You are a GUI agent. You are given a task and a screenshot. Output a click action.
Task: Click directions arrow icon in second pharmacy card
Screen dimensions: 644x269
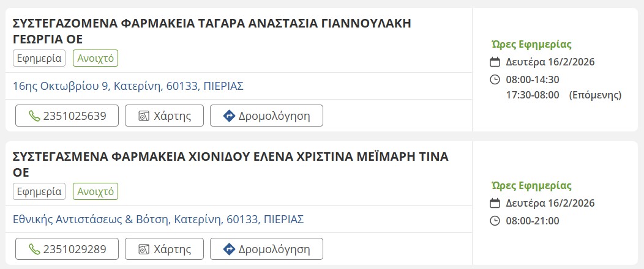click(230, 249)
